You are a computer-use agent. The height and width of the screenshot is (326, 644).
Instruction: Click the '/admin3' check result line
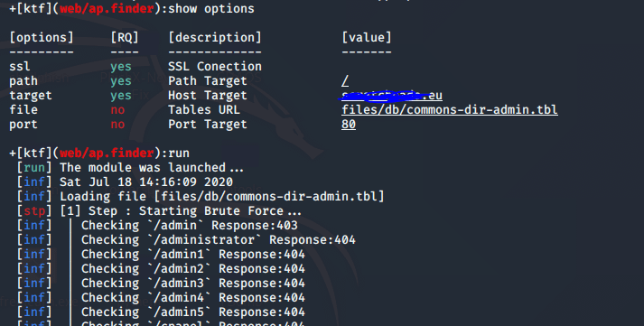193,284
